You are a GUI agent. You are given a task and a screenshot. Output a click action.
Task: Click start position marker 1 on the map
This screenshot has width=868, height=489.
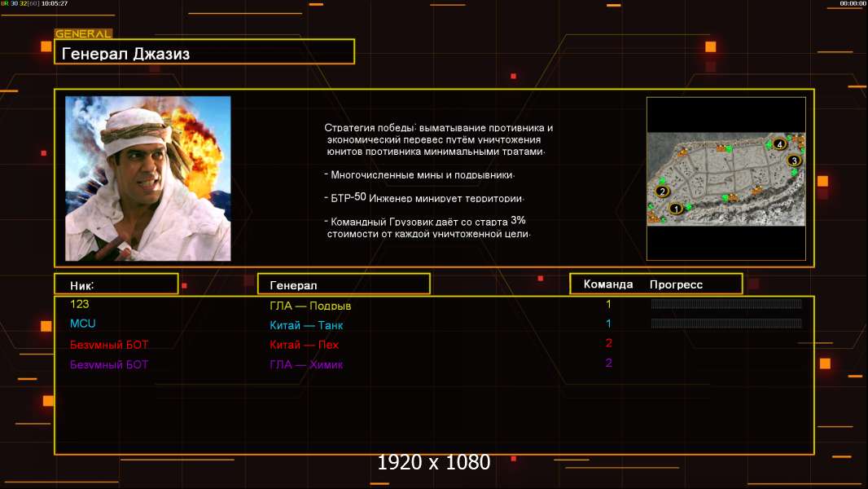point(674,209)
